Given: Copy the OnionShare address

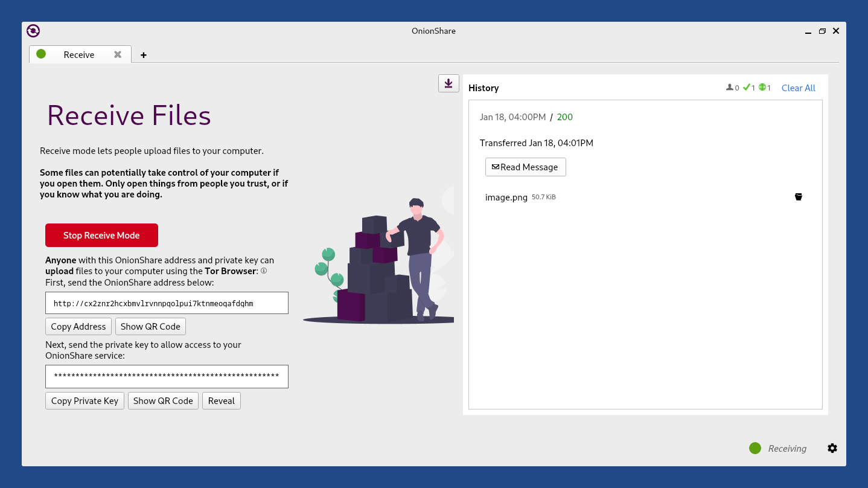Looking at the screenshot, I should tap(78, 326).
